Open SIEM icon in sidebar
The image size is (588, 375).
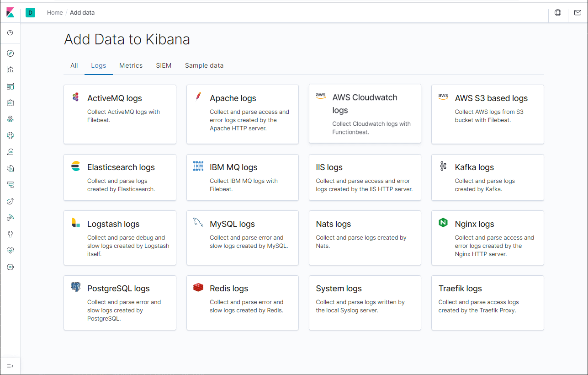pyautogui.click(x=10, y=218)
